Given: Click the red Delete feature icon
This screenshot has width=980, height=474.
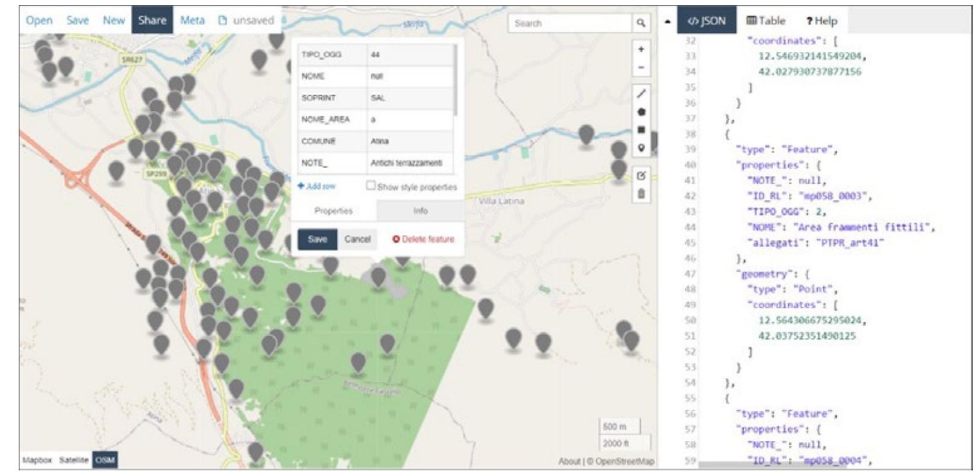Looking at the screenshot, I should (x=396, y=239).
